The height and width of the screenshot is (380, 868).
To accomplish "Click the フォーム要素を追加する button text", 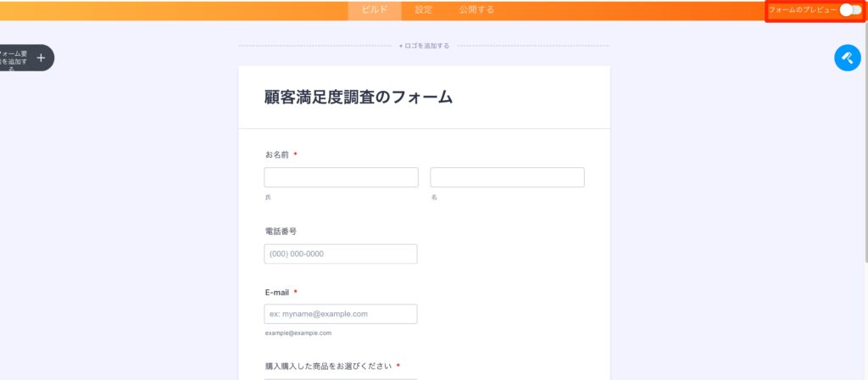I will click(14, 58).
